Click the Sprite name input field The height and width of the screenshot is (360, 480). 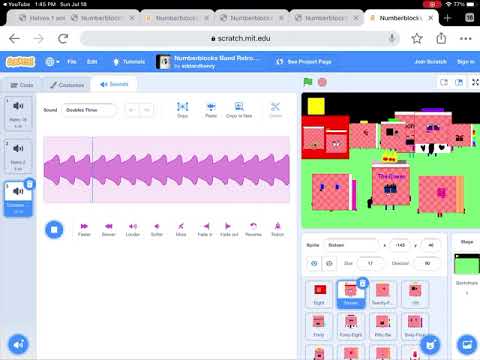[x=351, y=245]
